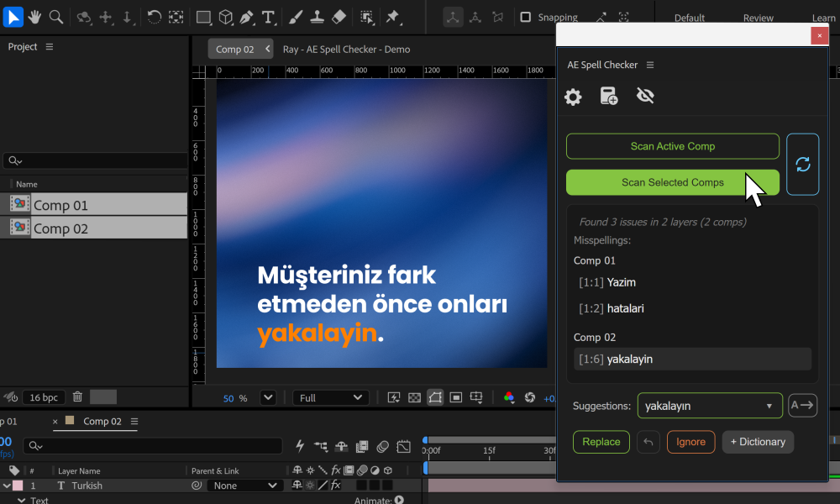Image resolution: width=840 pixels, height=504 pixels.
Task: Select the Puppet Pin tool
Action: pyautogui.click(x=393, y=18)
